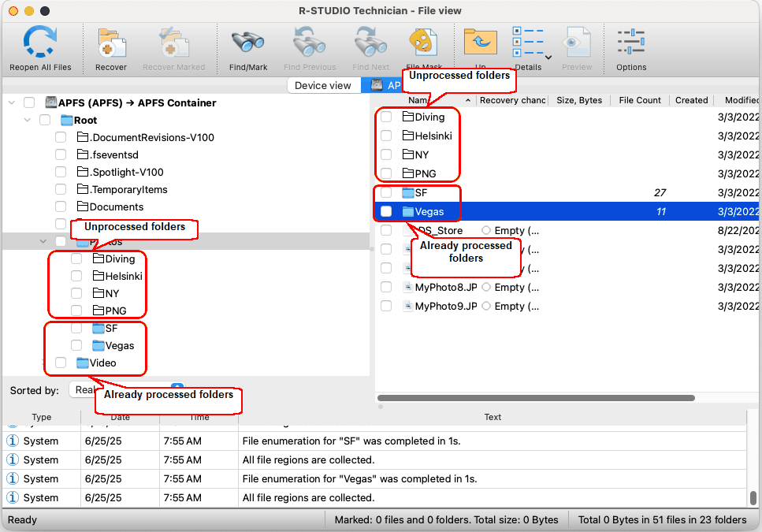Viewport: 762px width, 532px height.
Task: Click SF folder's File Count value 27
Action: [x=660, y=193]
